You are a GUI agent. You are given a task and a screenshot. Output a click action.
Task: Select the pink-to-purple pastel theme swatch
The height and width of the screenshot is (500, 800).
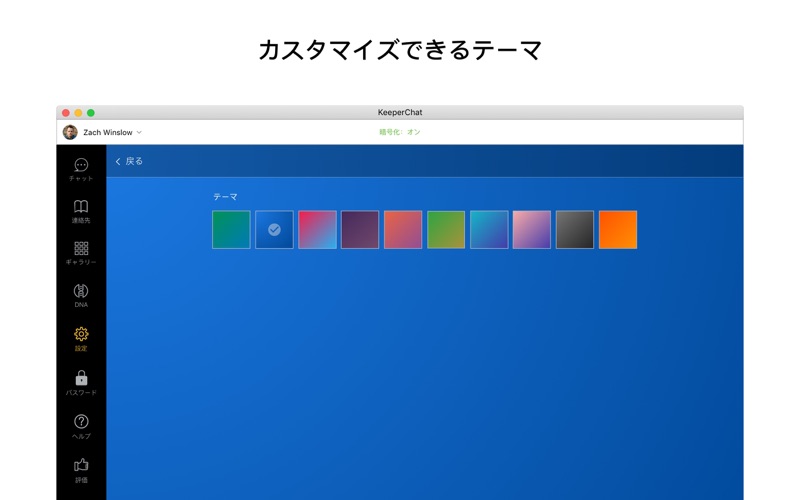point(532,230)
